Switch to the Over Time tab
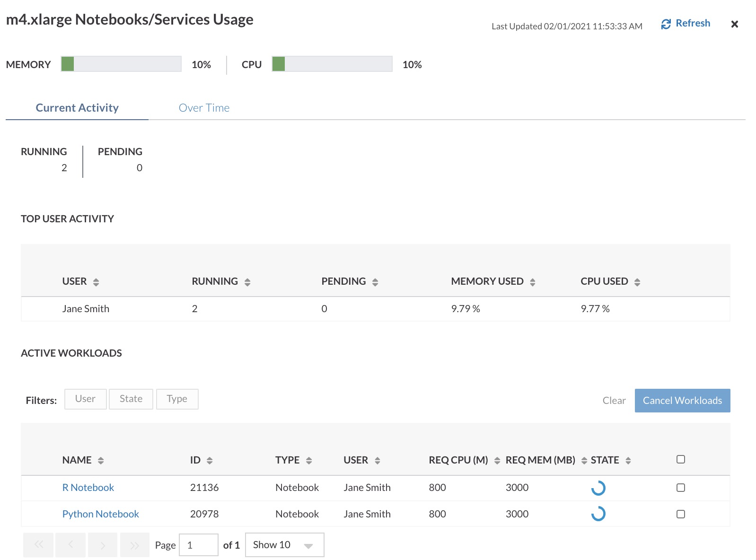Screen dimensions: 756x560 tap(204, 108)
